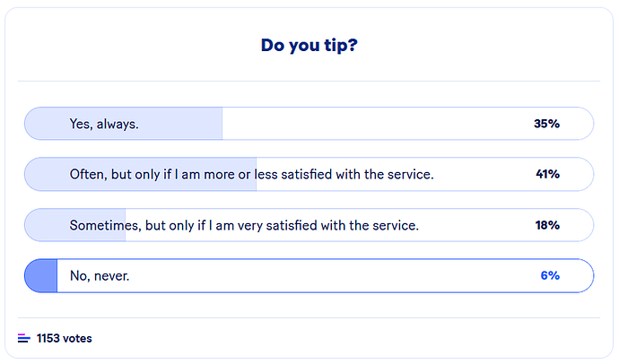
Task: Click the 1153 votes count text
Action: [64, 338]
